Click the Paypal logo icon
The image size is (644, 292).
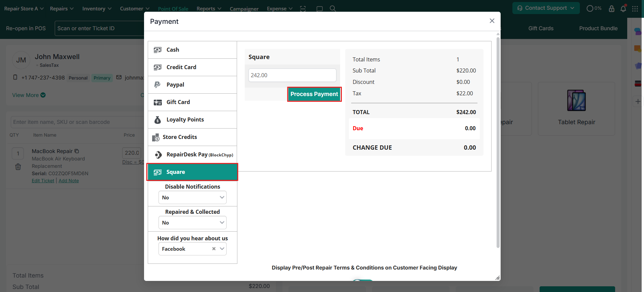(x=157, y=85)
